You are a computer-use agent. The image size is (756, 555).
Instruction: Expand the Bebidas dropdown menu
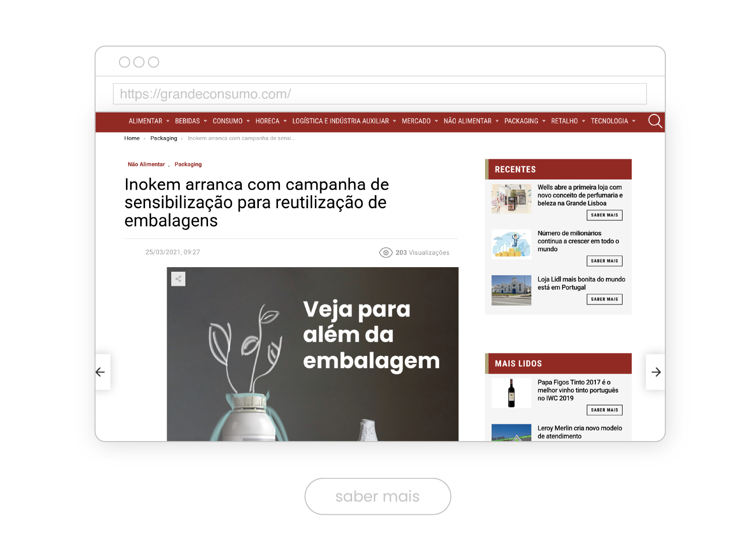pyautogui.click(x=190, y=121)
